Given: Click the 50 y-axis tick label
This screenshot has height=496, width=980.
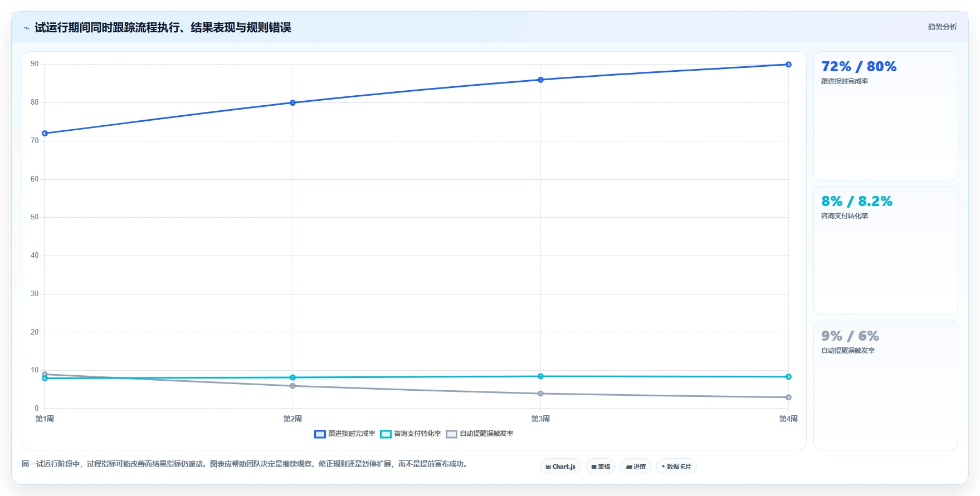Looking at the screenshot, I should pyautogui.click(x=35, y=217).
